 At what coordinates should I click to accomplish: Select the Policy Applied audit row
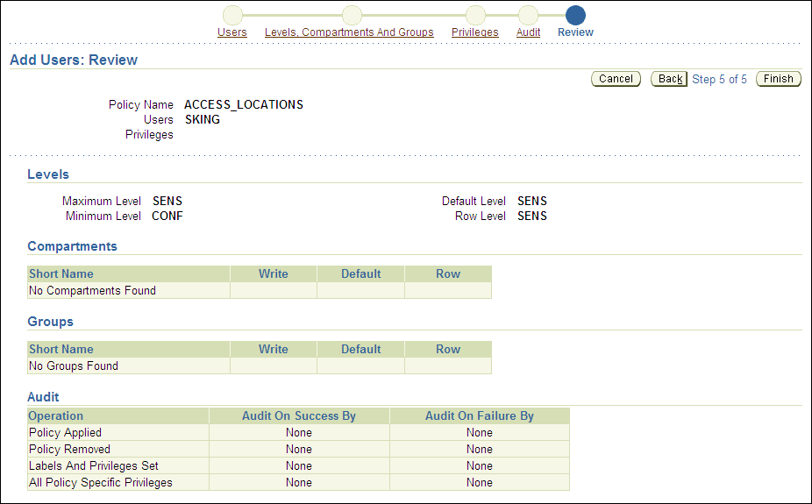coord(66,433)
